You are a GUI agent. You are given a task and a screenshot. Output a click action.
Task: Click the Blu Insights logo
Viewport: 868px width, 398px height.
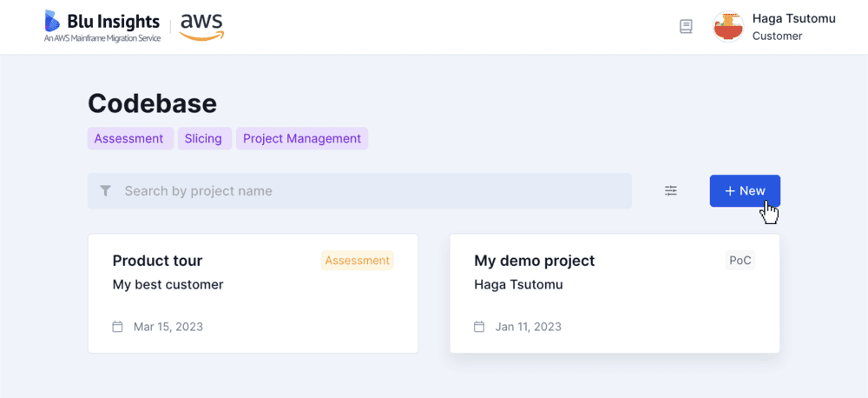tap(102, 27)
